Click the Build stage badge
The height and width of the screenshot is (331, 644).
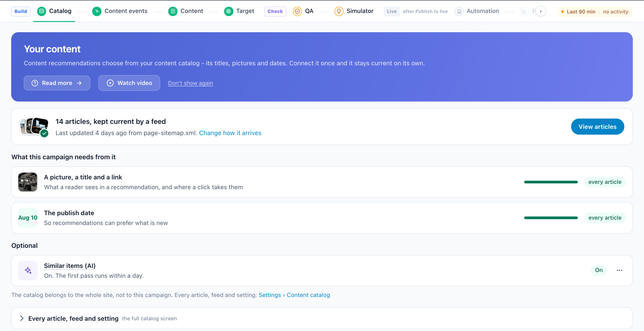point(21,11)
